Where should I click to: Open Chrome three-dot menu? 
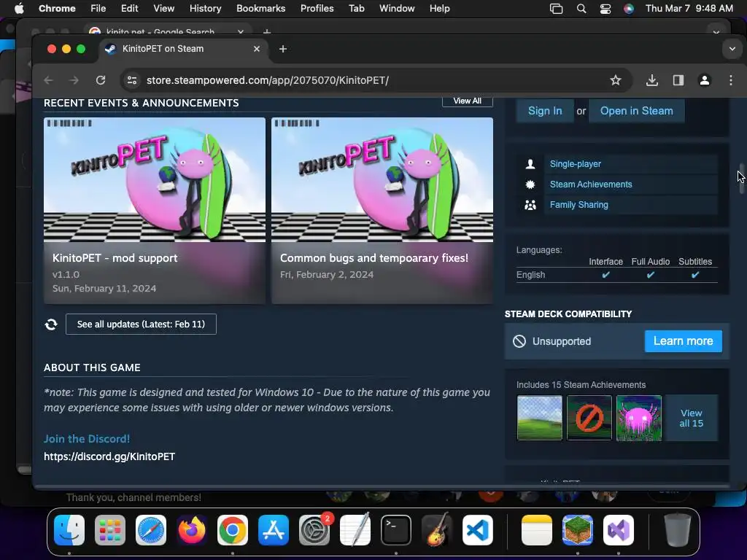coord(730,80)
